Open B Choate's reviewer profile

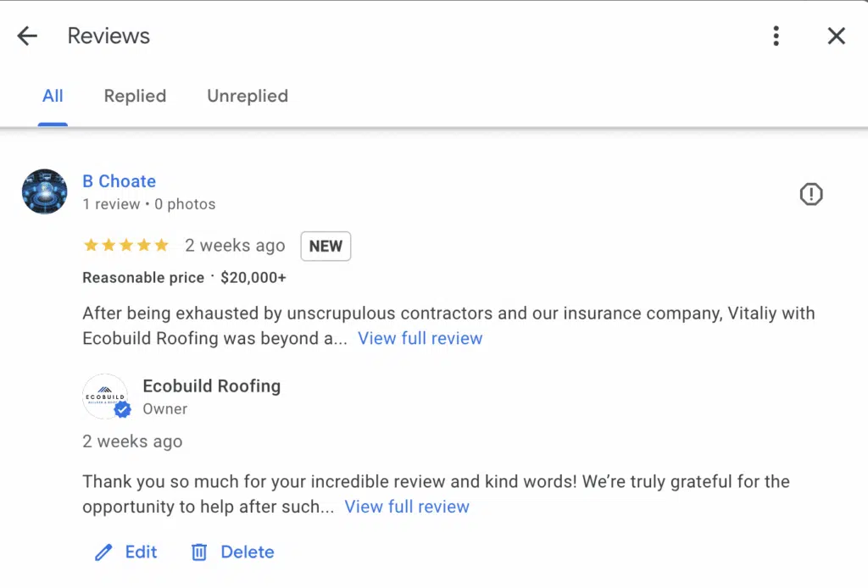tap(119, 181)
